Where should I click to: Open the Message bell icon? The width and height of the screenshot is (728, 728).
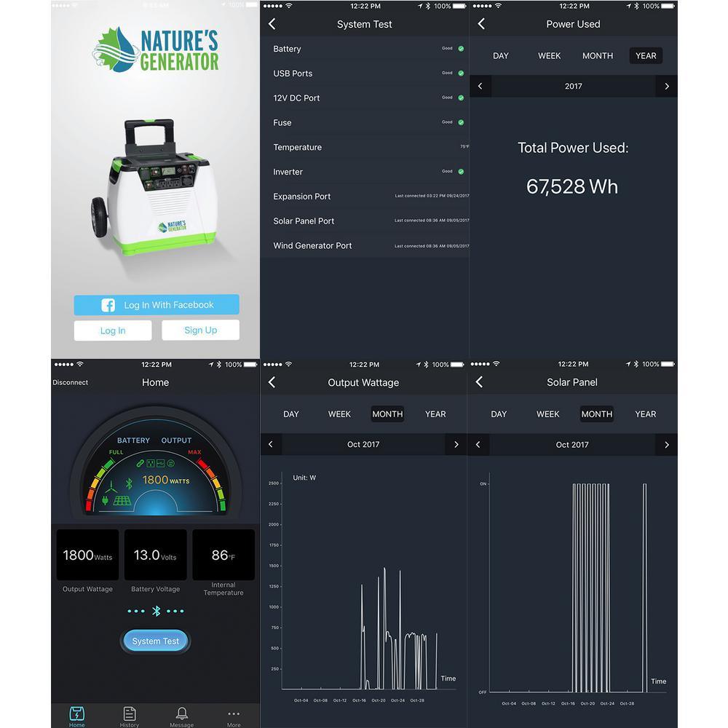point(181,714)
